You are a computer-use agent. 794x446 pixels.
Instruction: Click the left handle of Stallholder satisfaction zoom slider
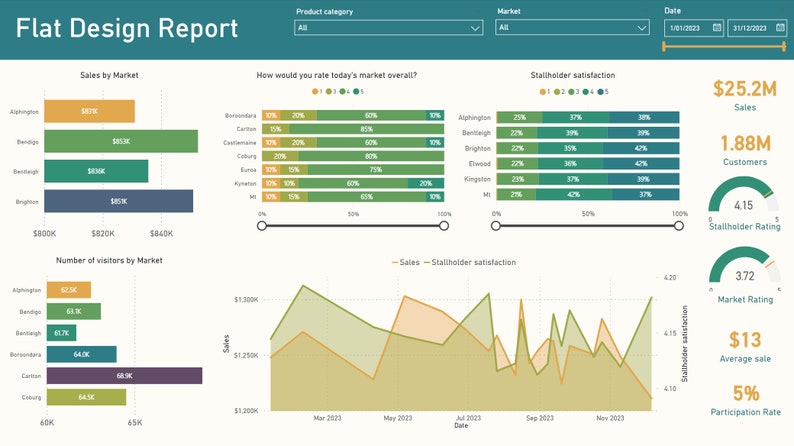click(496, 226)
